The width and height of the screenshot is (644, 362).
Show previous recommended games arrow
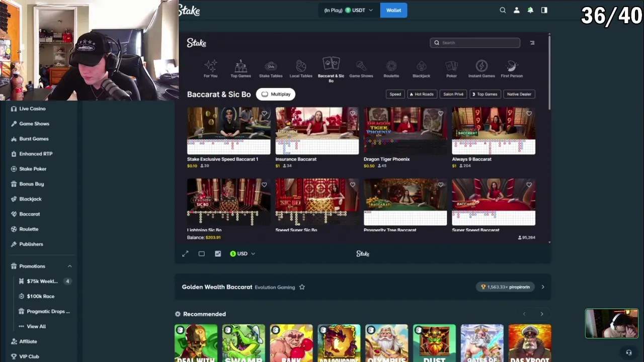pos(524,314)
